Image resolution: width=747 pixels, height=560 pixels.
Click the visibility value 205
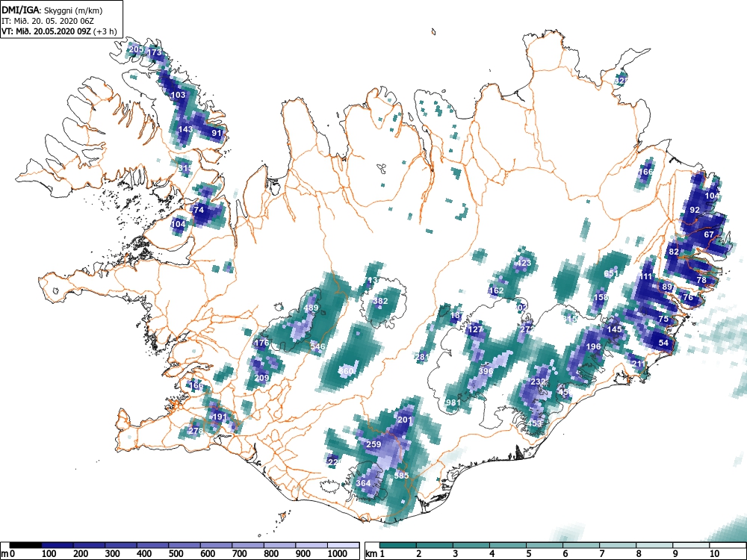pos(136,49)
